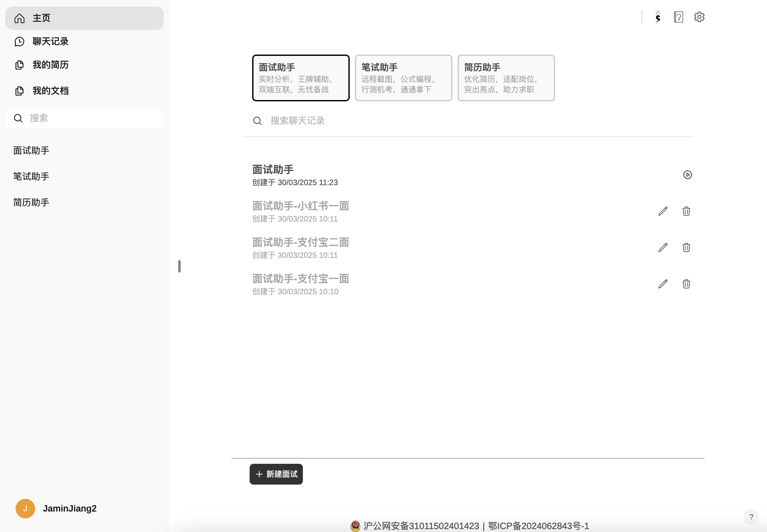Click the home icon beside 主页
The width and height of the screenshot is (767, 532).
point(19,18)
